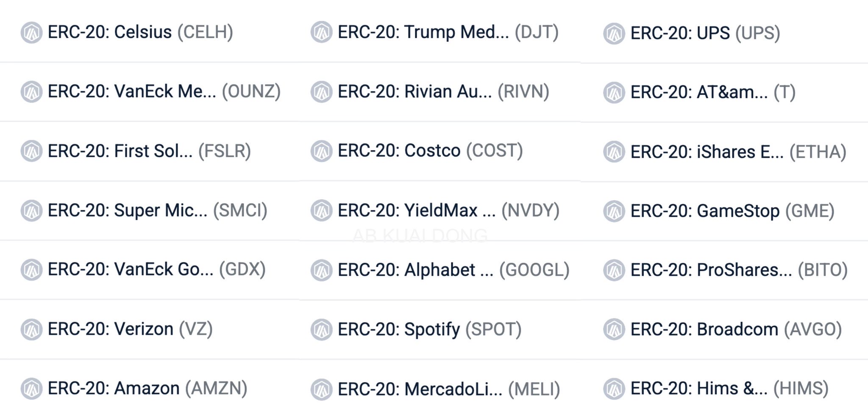Click the icon beside GameStop (GME)
This screenshot has height=420, width=868.
point(614,211)
